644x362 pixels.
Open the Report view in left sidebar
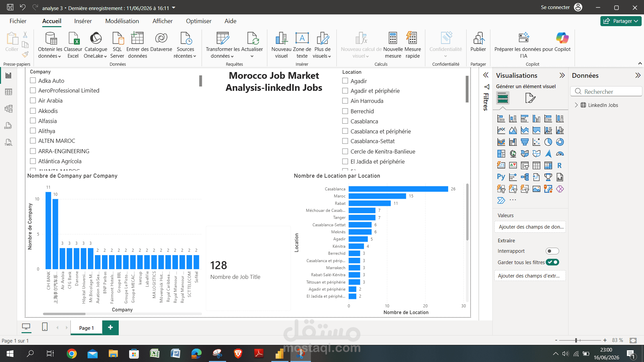point(8,75)
